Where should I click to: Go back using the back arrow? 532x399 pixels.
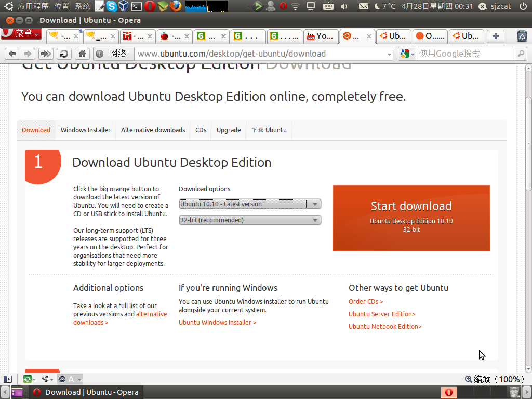click(x=12, y=54)
